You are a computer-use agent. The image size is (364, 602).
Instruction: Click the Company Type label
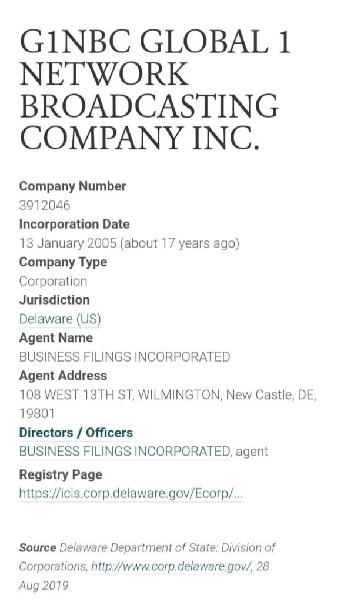tap(63, 262)
